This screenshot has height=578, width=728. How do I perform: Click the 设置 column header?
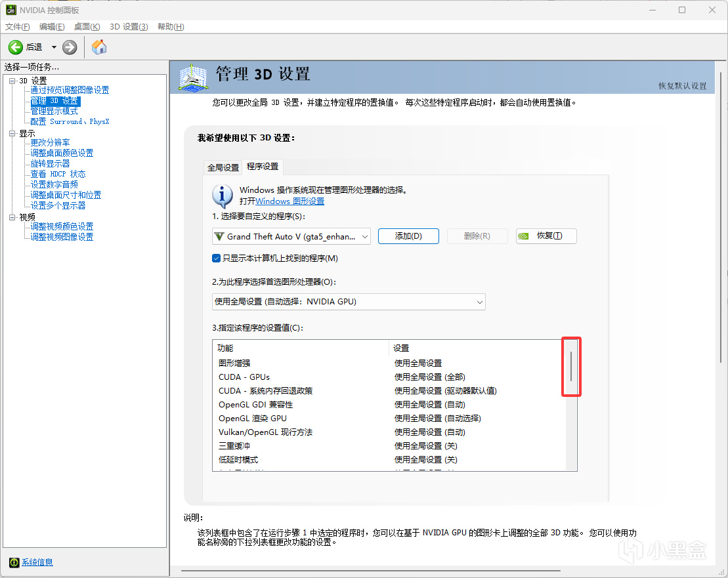point(477,348)
